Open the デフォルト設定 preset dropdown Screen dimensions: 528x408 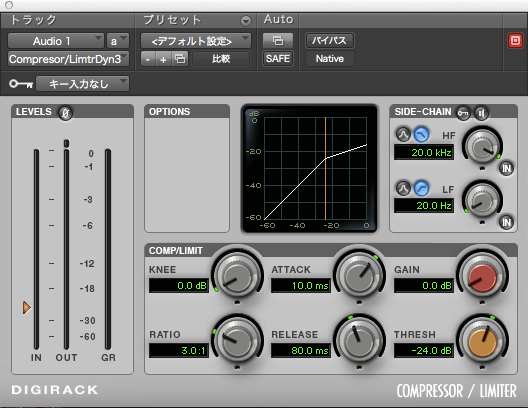coord(196,41)
